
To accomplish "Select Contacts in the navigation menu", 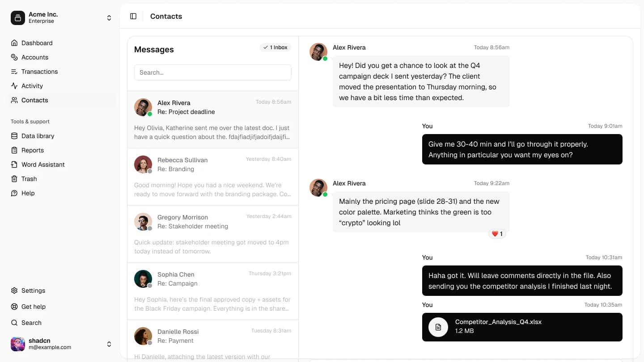I will pos(34,100).
